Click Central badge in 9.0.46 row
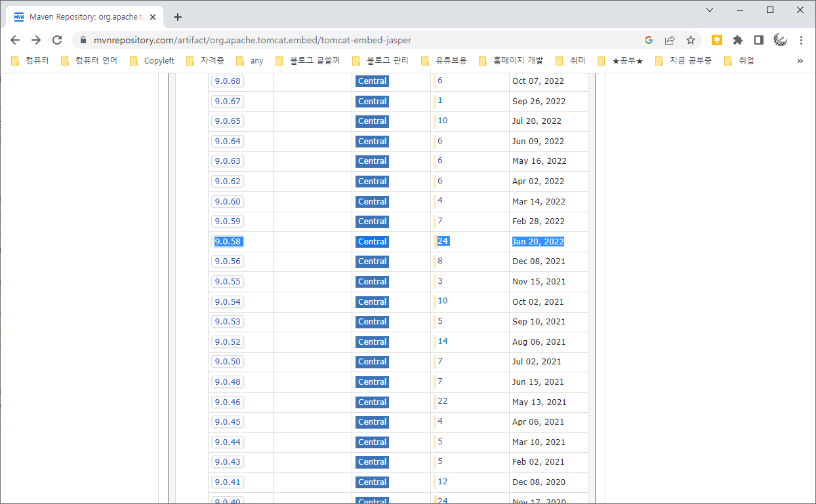 coord(372,402)
